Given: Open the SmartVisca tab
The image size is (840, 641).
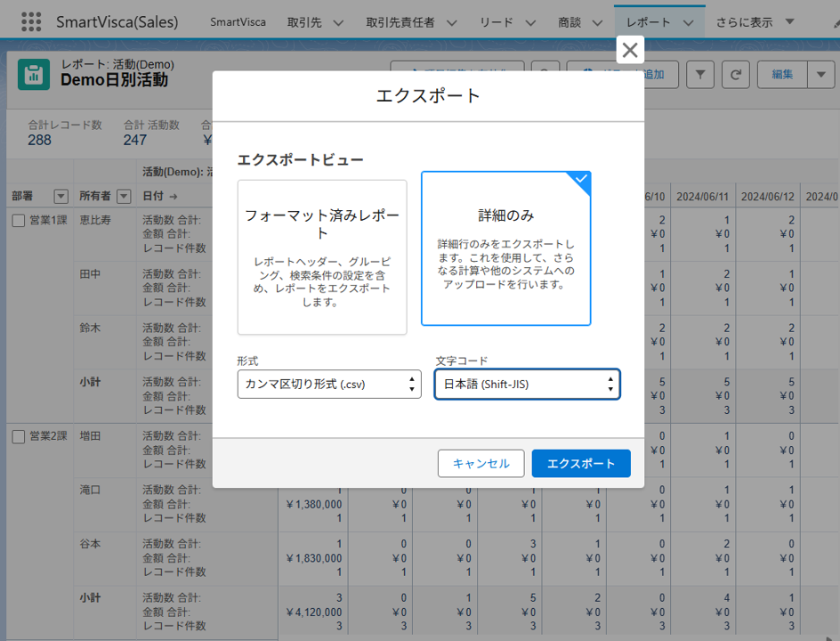Looking at the screenshot, I should pos(238,22).
